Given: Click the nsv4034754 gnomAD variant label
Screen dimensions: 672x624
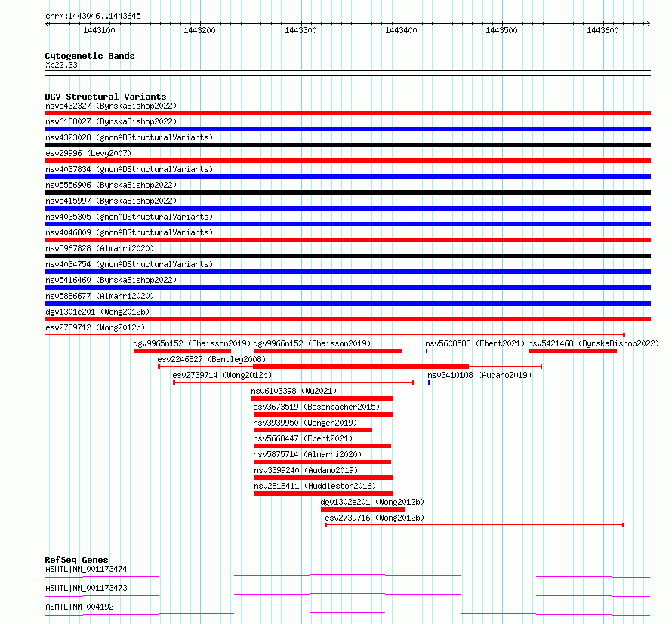Looking at the screenshot, I should (129, 264).
